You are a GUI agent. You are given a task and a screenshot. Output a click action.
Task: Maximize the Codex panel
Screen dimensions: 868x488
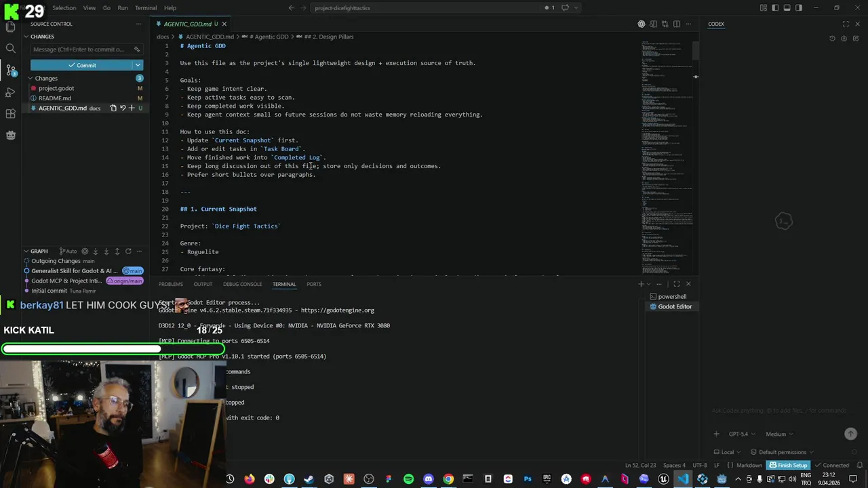(x=846, y=24)
